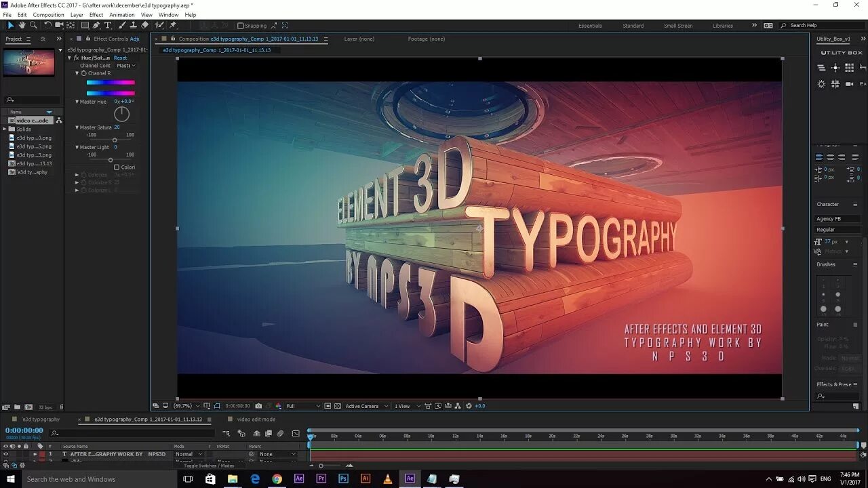Switch to the Essentials workspace
Viewport: 868px width, 488px height.
590,26
